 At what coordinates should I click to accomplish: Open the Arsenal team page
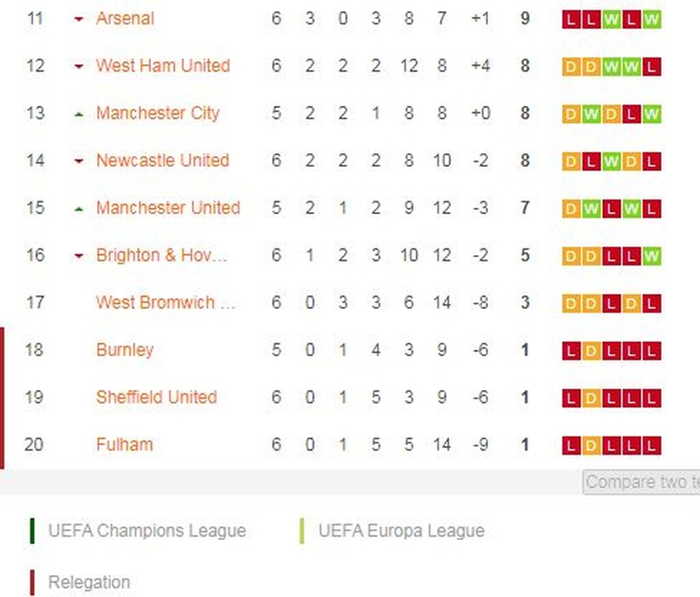(125, 19)
